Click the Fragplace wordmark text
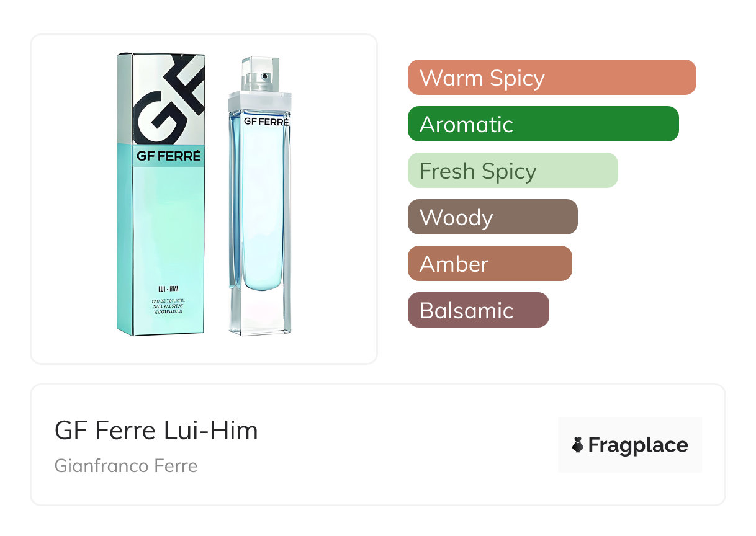The width and height of the screenshot is (756, 536). click(638, 445)
